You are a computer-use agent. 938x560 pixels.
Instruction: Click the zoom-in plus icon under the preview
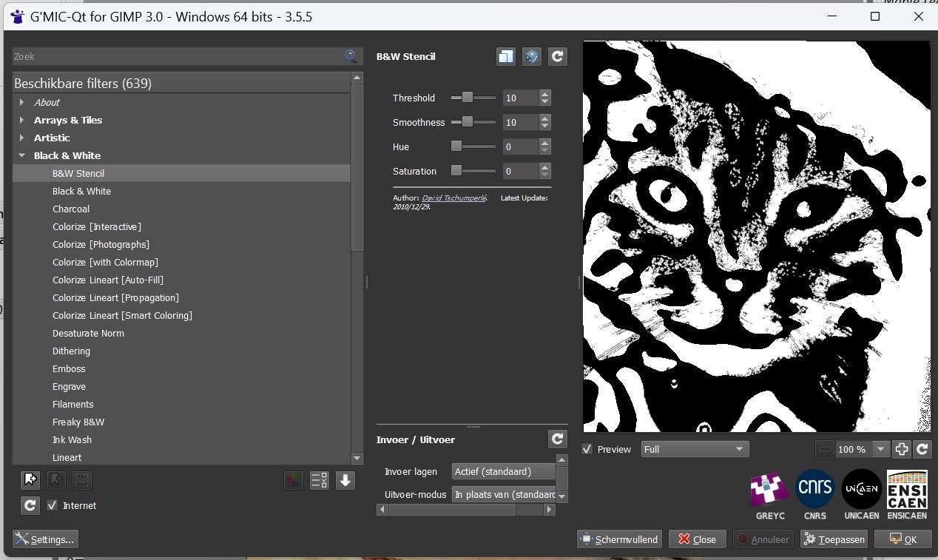coord(902,449)
